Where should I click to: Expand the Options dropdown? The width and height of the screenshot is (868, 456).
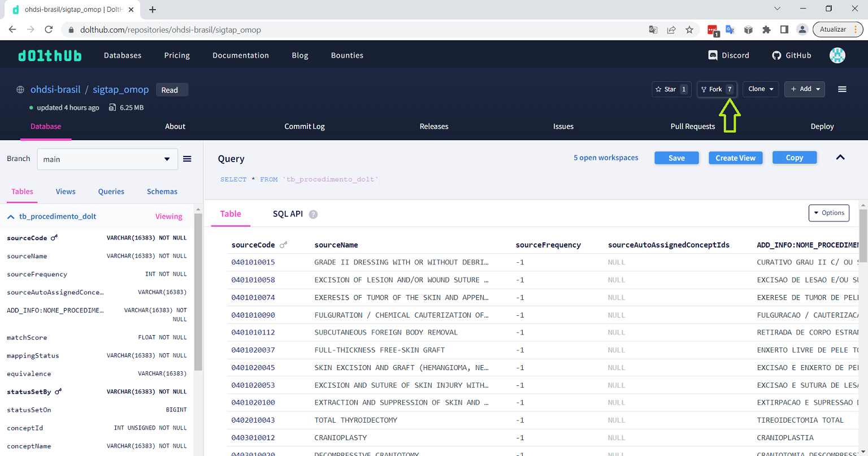click(829, 213)
